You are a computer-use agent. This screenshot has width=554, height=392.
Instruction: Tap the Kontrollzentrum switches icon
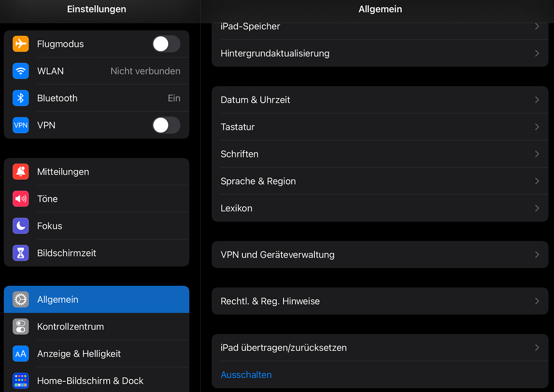point(21,327)
